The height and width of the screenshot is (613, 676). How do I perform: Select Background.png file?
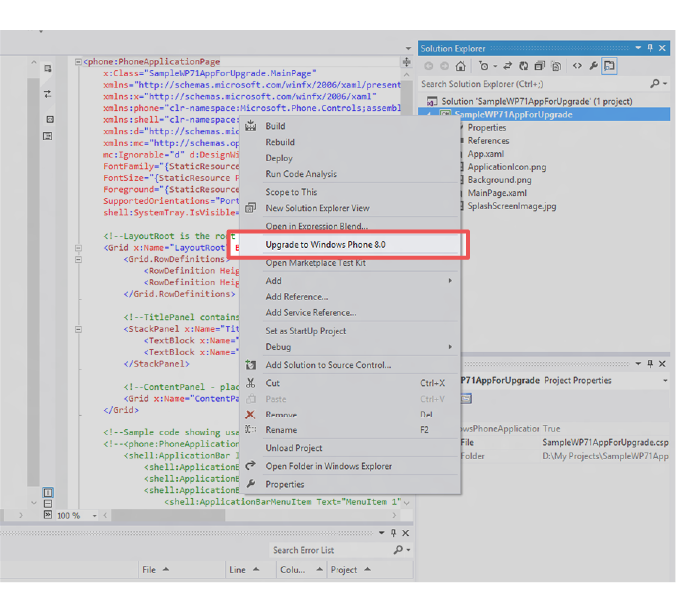pyautogui.click(x=499, y=180)
